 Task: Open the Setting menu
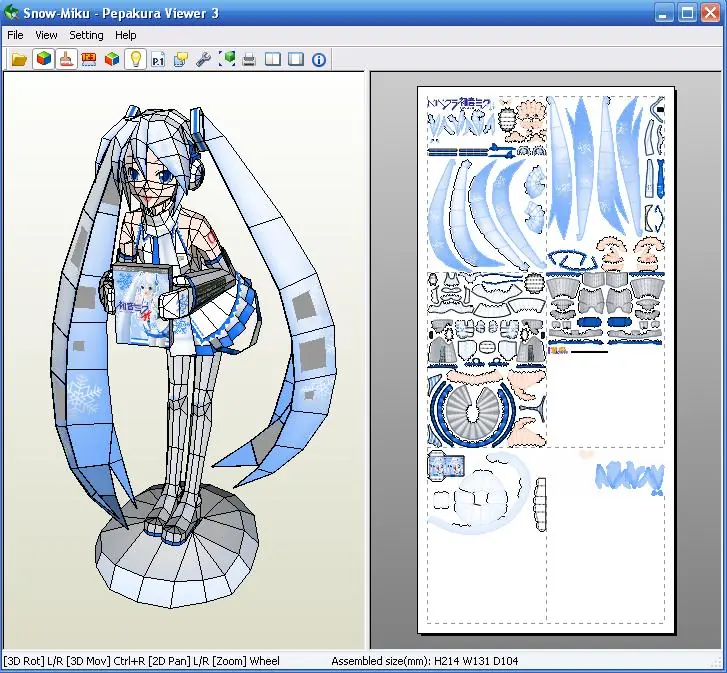coord(86,35)
